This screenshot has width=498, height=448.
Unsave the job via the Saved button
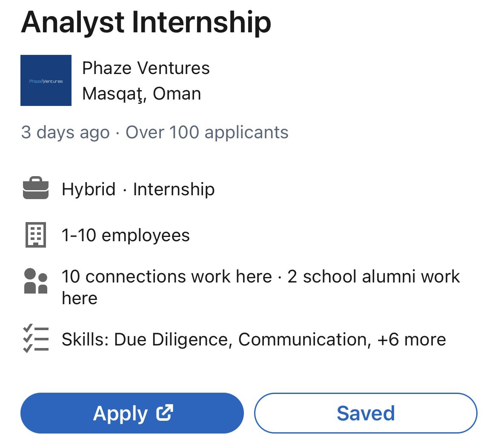(366, 413)
